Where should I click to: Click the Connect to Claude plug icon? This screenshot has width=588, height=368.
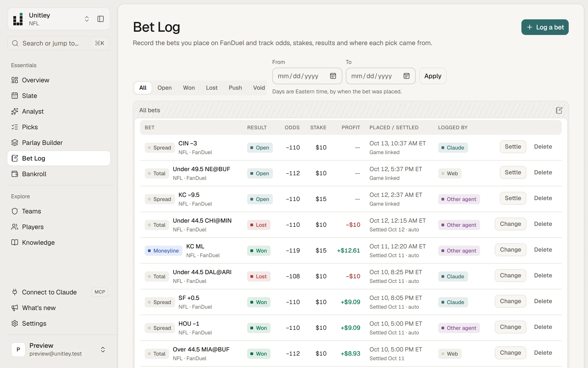pos(14,292)
